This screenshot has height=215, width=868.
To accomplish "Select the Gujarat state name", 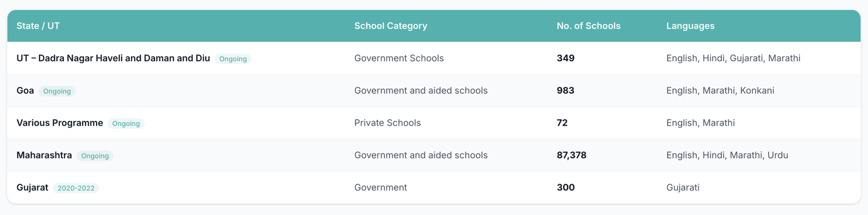I will [32, 187].
